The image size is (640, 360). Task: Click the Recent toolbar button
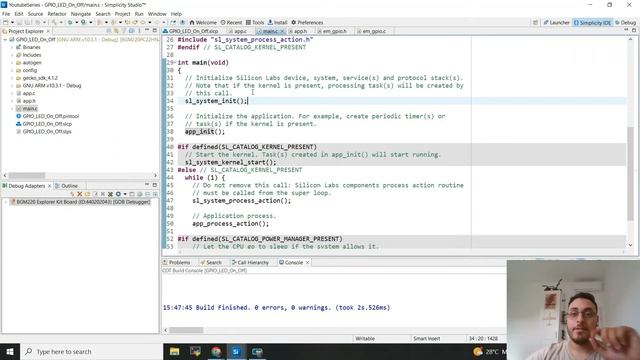pos(231,22)
